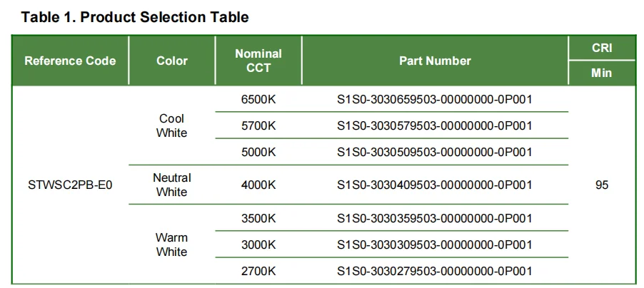The image size is (644, 288).
Task: Click the Min sub-header cell
Action: 602,73
